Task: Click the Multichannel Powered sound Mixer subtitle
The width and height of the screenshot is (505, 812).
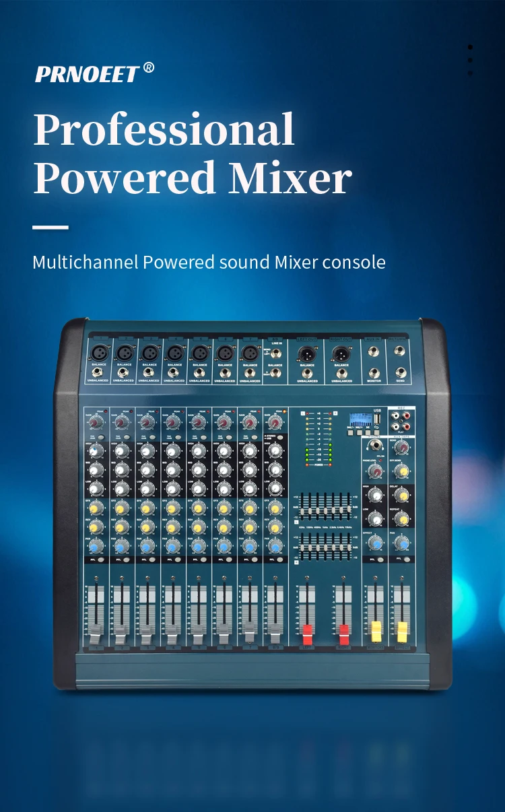Action: (x=209, y=262)
